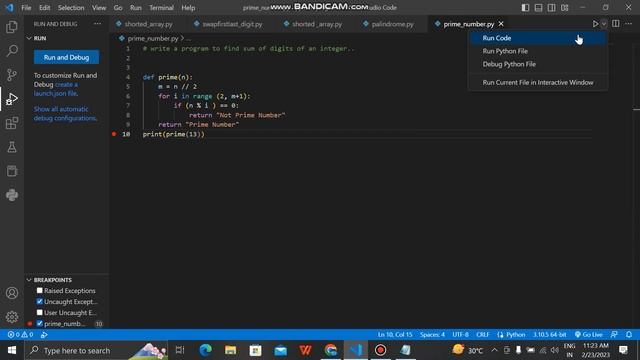Change language mode Python in status bar

[515, 335]
